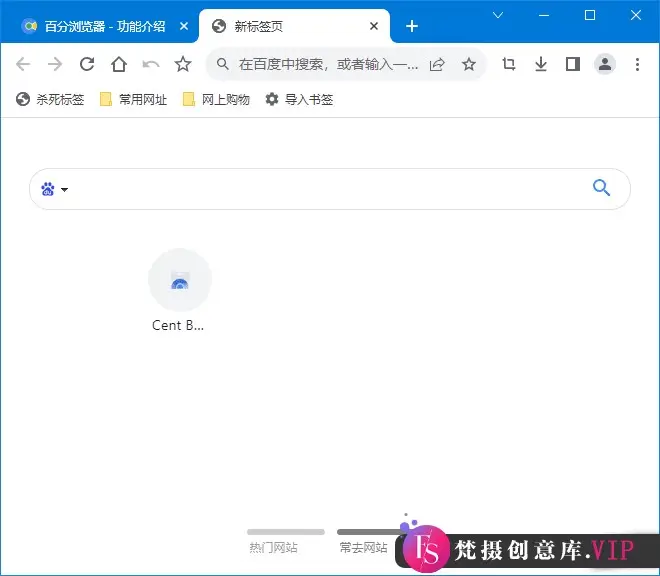
Task: Go forward with the forward arrow
Action: tap(55, 64)
